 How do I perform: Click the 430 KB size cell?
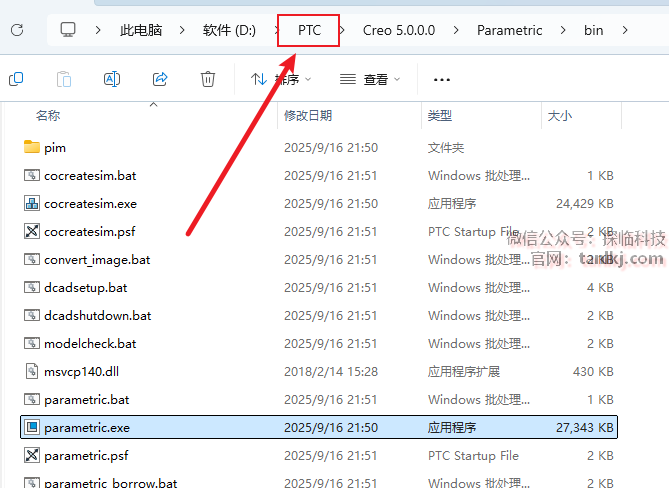(x=593, y=372)
